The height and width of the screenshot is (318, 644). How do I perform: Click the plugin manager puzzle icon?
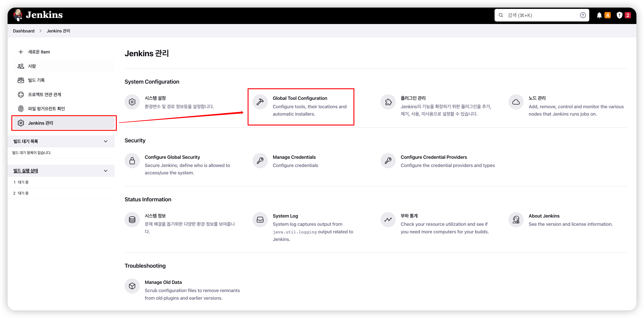pos(388,102)
